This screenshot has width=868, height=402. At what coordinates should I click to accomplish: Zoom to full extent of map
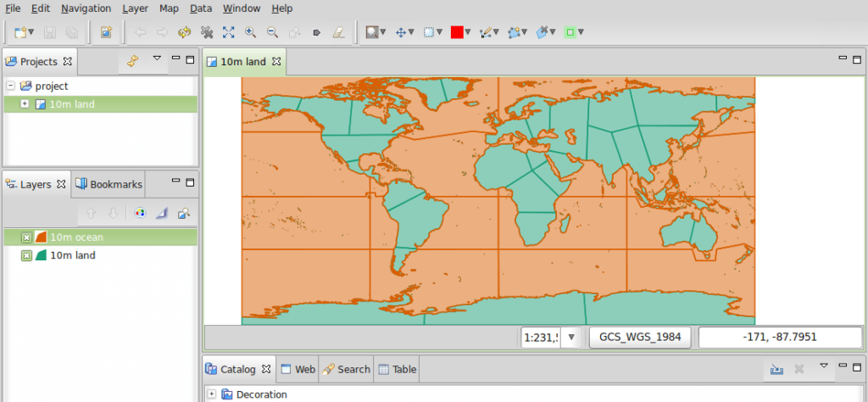pyautogui.click(x=228, y=32)
